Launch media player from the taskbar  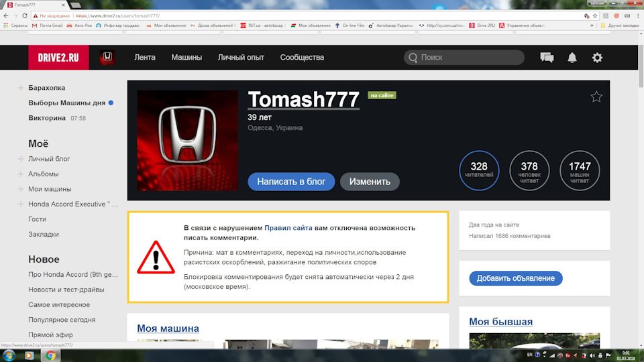click(x=29, y=355)
